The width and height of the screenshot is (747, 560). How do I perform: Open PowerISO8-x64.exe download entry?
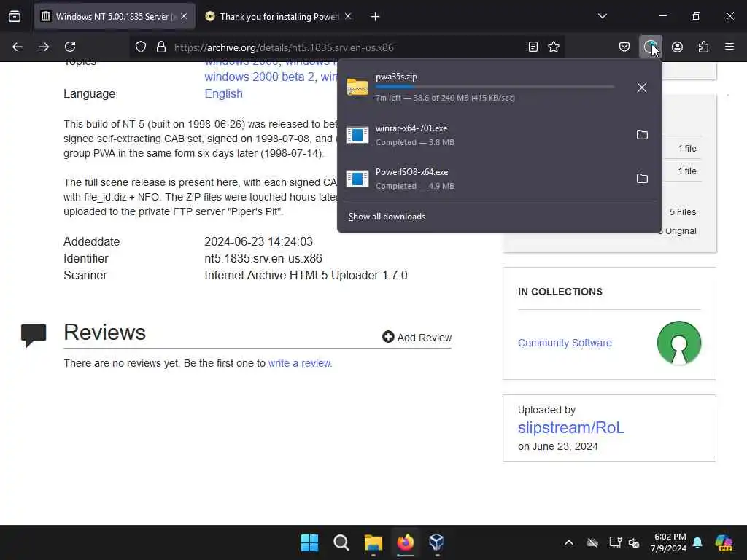(484, 179)
